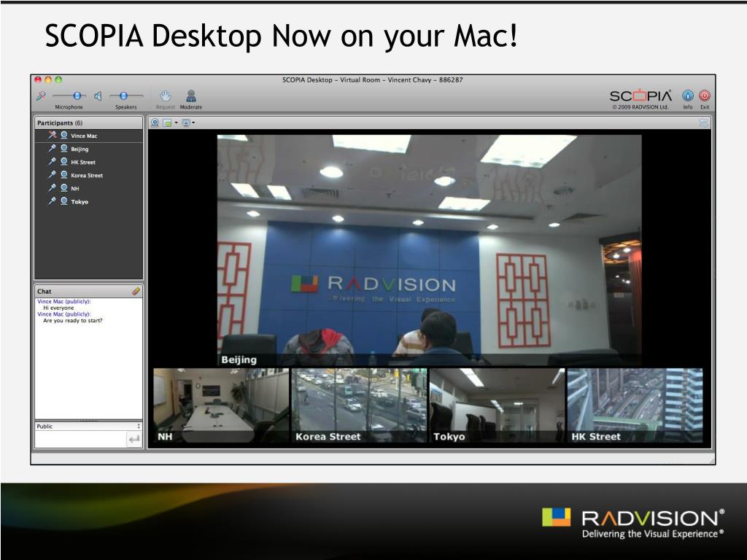Open the Public chat recipient dropdown
747x560 pixels.
(x=88, y=427)
